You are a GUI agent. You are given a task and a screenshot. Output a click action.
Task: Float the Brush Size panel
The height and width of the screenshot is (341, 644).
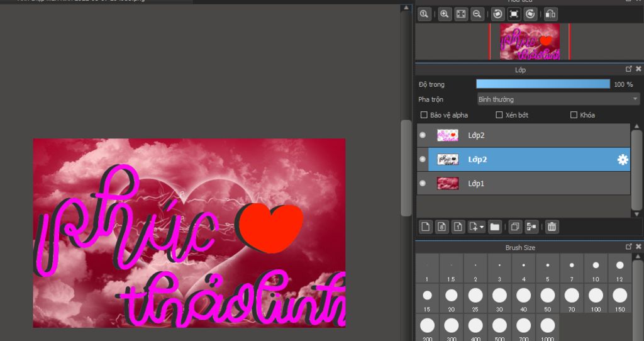click(629, 247)
